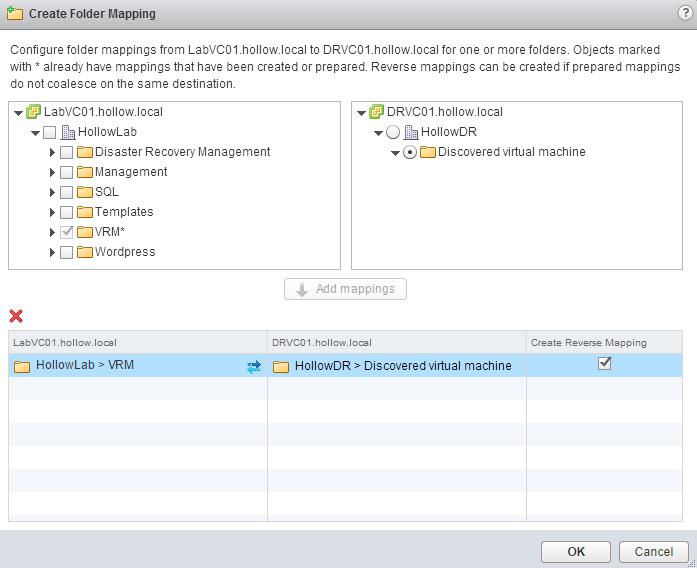The width and height of the screenshot is (697, 568).
Task: Click the reverse mapping arrows icon
Action: pos(254,367)
